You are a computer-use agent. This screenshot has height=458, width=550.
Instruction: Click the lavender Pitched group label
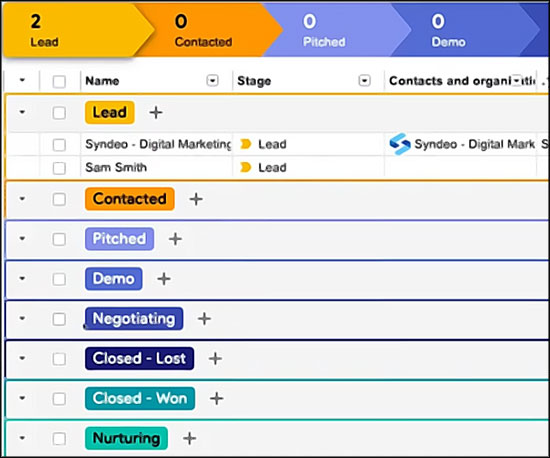(x=119, y=239)
